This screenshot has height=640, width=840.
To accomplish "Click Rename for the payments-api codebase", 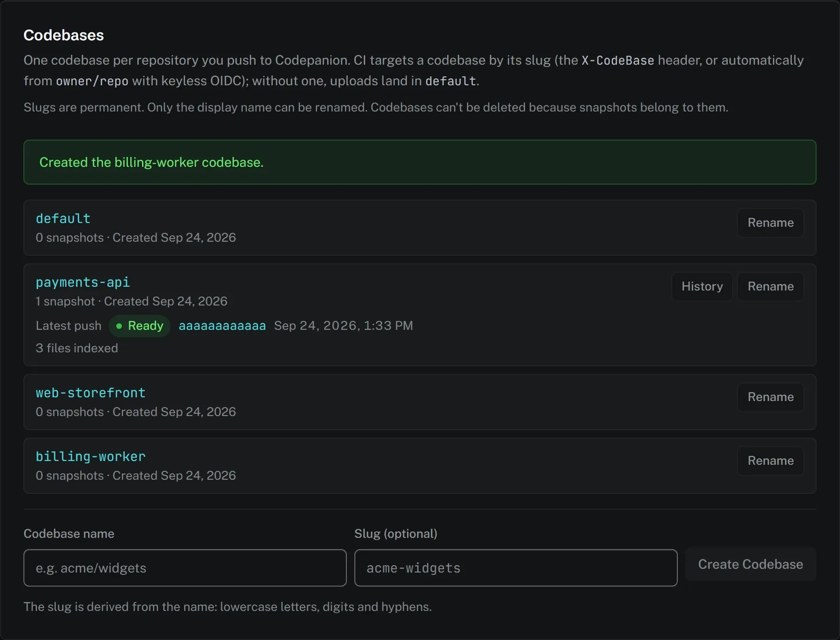I will coord(770,287).
